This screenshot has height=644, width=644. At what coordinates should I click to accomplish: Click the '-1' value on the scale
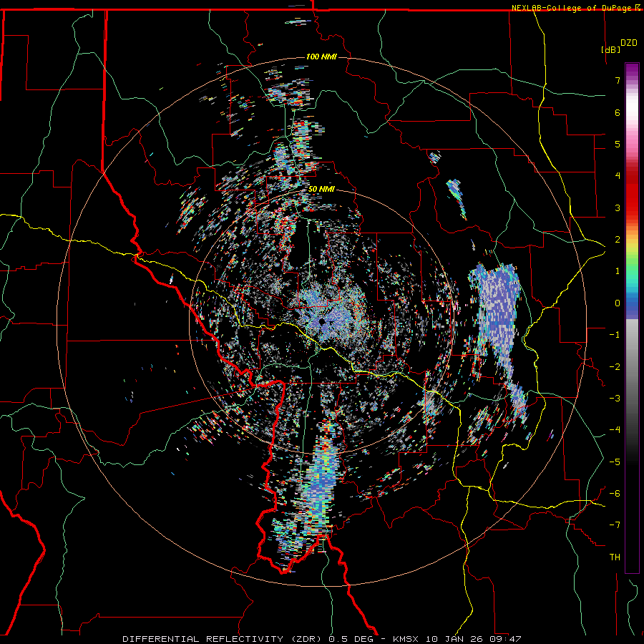pos(615,335)
